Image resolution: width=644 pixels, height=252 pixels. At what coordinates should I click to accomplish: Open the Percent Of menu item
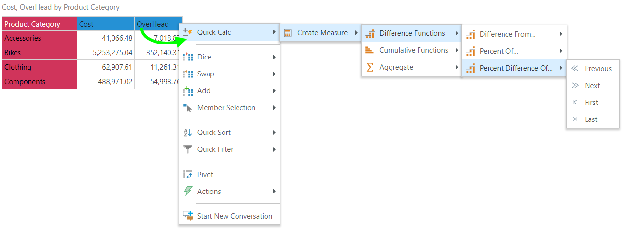(499, 51)
